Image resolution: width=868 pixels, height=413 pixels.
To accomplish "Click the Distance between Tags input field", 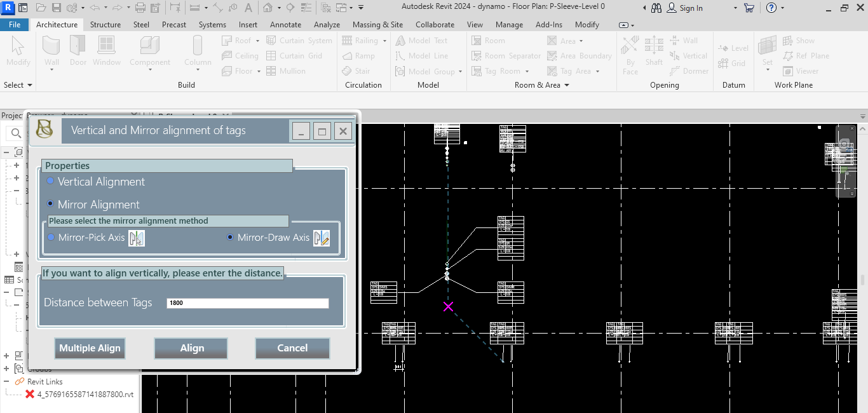I will [x=248, y=303].
